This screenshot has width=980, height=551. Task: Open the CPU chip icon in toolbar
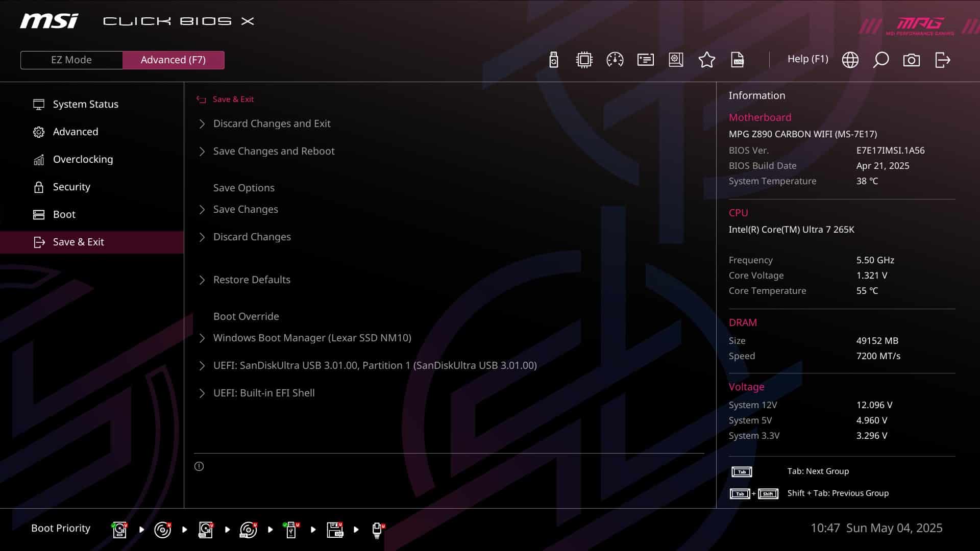point(584,60)
